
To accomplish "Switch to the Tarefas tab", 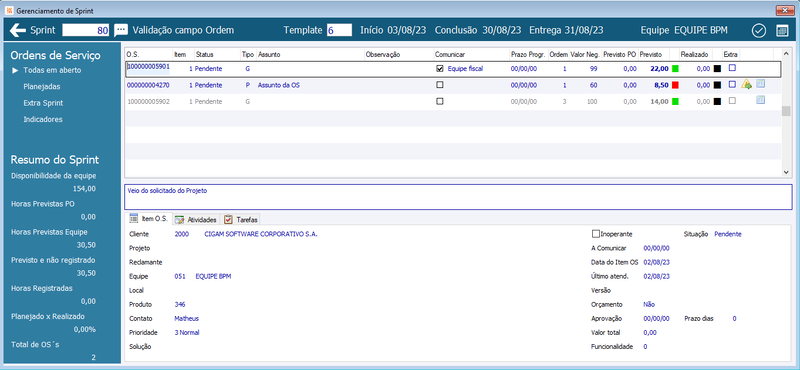I will (241, 219).
